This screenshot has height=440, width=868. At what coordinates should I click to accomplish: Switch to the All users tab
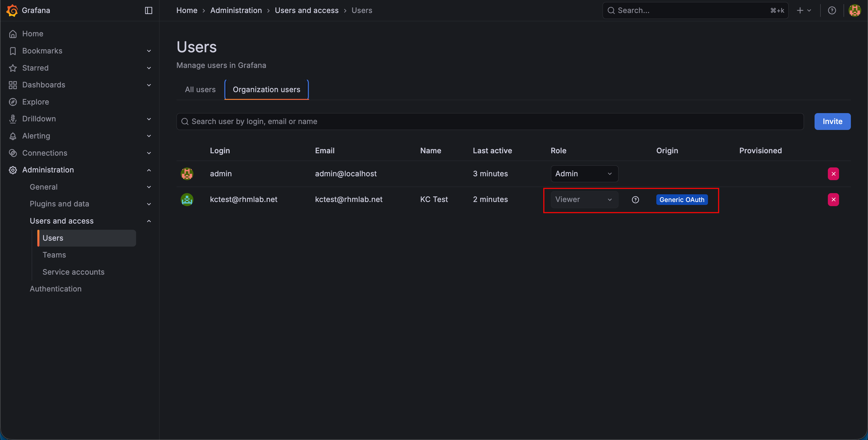(x=200, y=89)
